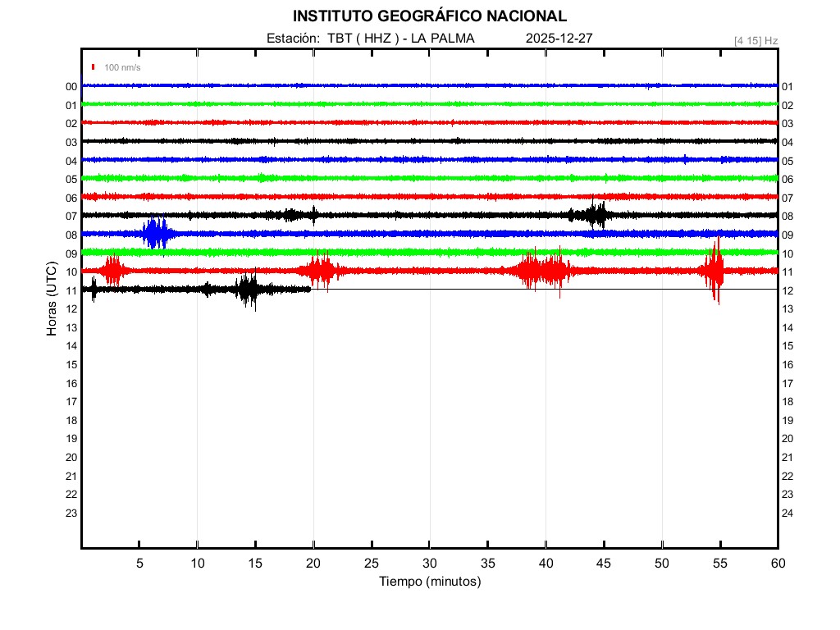The image size is (840, 630).
Task: Click the [4 15] Hz filter label
Action: click(x=756, y=40)
